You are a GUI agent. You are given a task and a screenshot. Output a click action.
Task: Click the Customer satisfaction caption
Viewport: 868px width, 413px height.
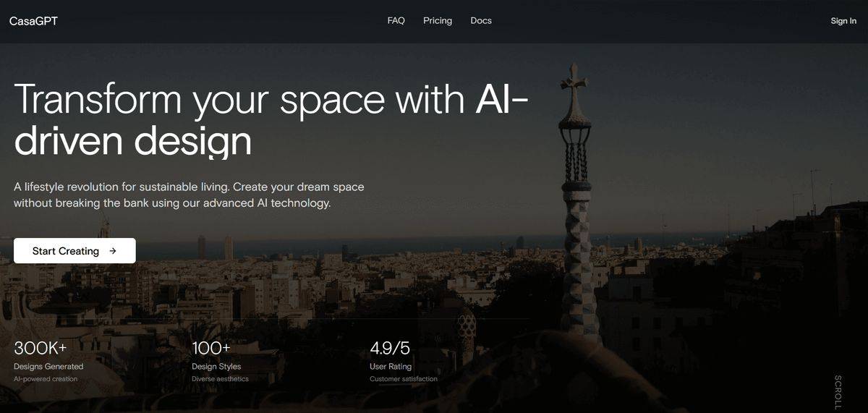pyautogui.click(x=404, y=379)
